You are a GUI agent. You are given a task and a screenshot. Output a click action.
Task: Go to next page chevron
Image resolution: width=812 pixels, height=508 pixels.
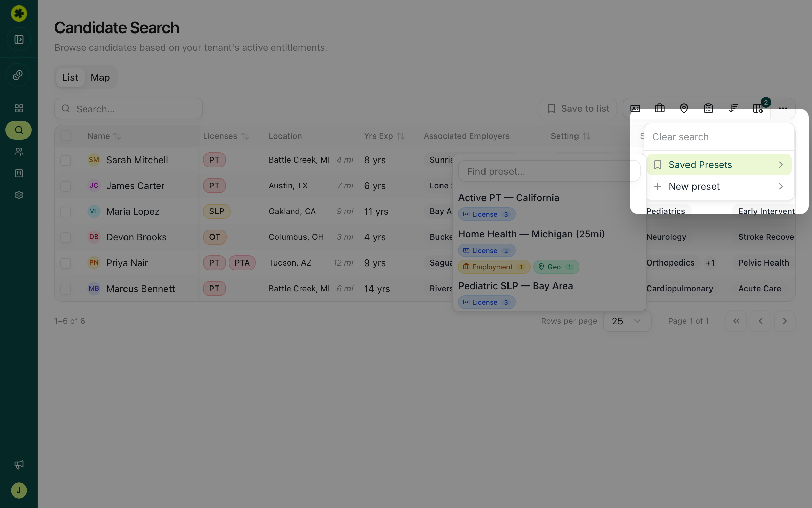click(x=785, y=321)
